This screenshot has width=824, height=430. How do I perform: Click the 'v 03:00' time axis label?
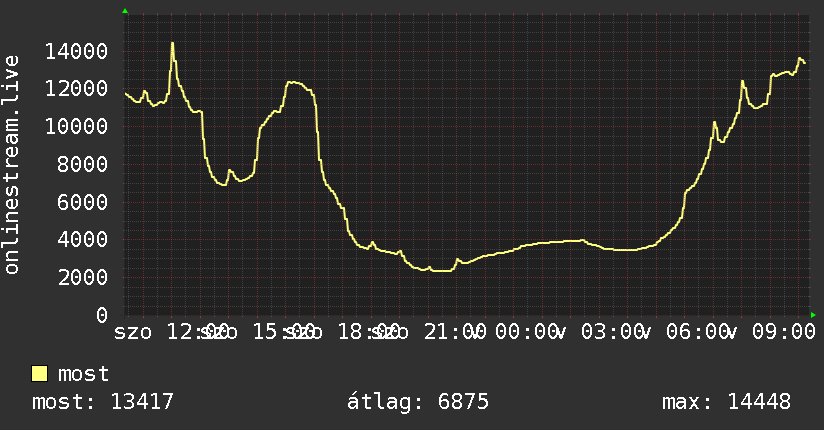pyautogui.click(x=600, y=332)
